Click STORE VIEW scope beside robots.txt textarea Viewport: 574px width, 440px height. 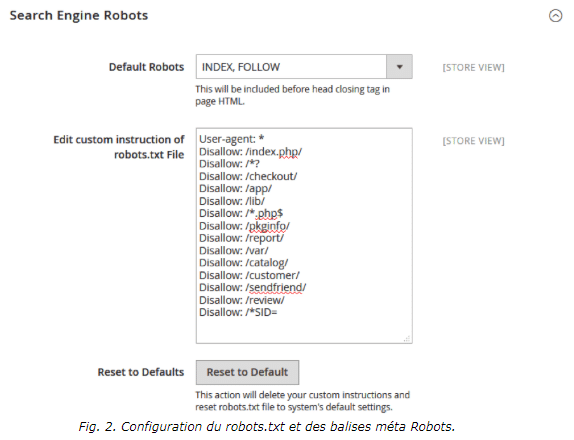pos(473,141)
